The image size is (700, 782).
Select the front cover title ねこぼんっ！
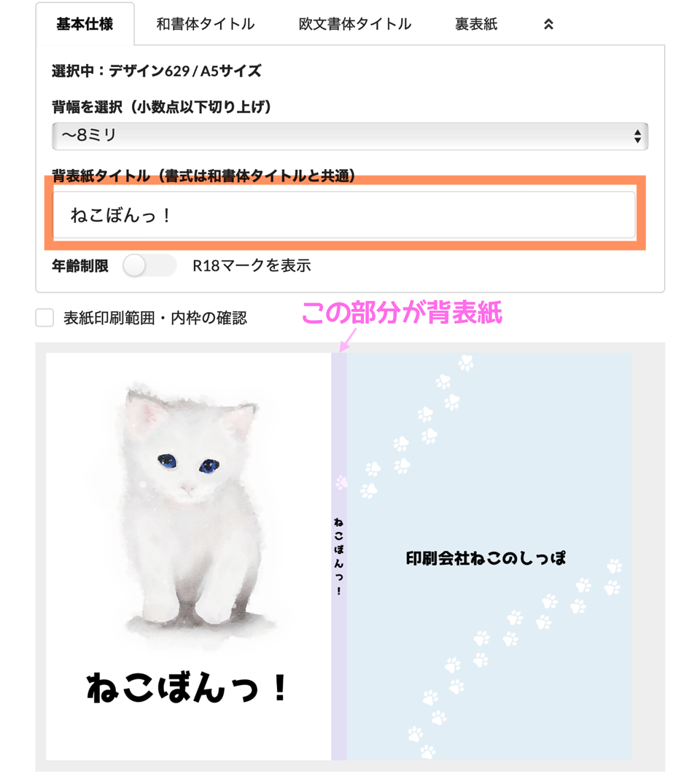(187, 688)
